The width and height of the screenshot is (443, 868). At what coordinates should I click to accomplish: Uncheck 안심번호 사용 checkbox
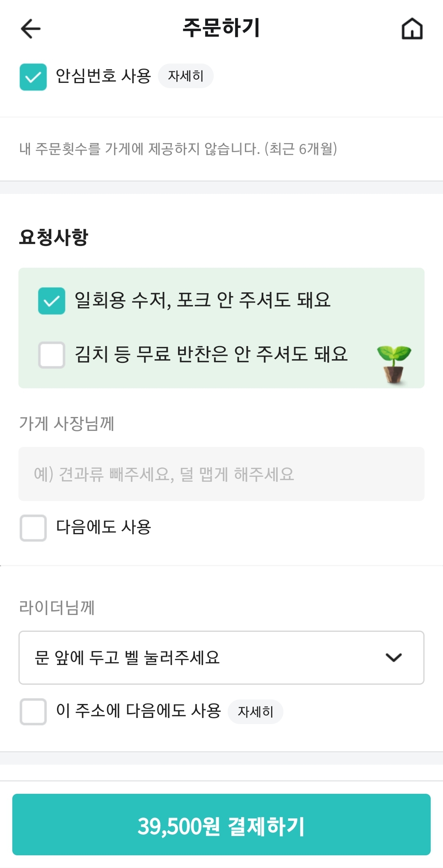coord(33,77)
